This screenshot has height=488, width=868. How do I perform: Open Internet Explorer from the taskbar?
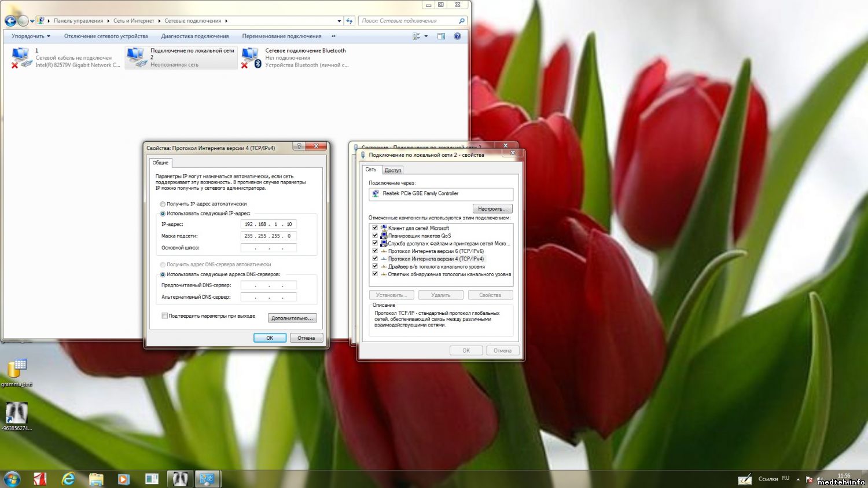click(x=68, y=479)
